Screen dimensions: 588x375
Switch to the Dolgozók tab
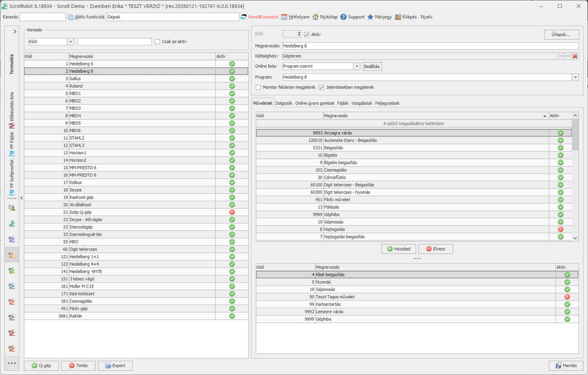pyautogui.click(x=284, y=104)
